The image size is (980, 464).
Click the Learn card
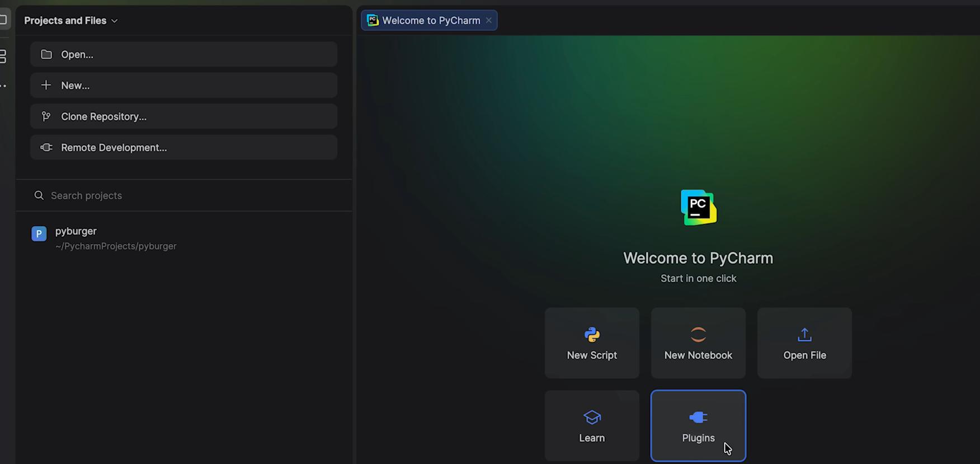pos(592,426)
